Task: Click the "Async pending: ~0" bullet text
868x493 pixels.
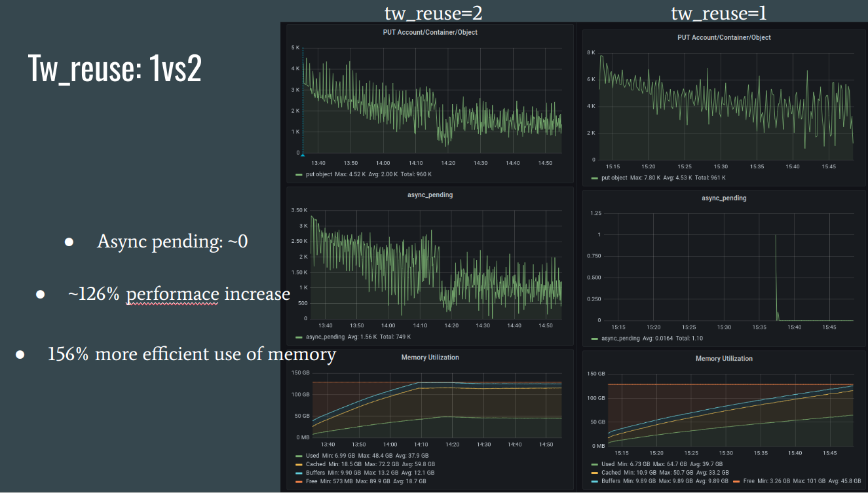Action: (x=172, y=242)
